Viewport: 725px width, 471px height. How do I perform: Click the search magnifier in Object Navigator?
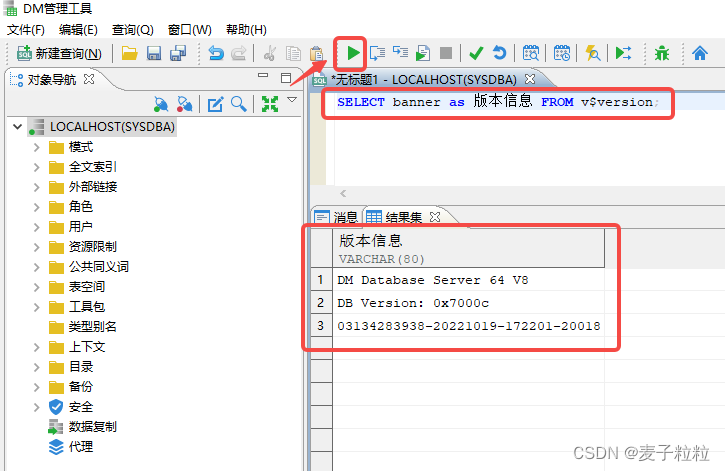tap(239, 104)
